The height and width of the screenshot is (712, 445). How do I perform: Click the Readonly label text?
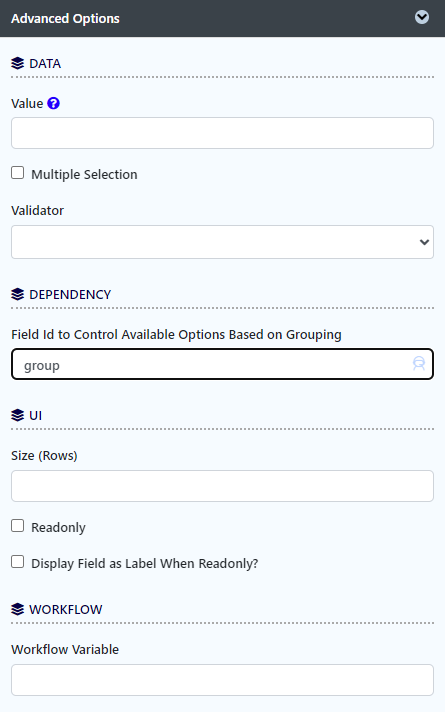(58, 528)
